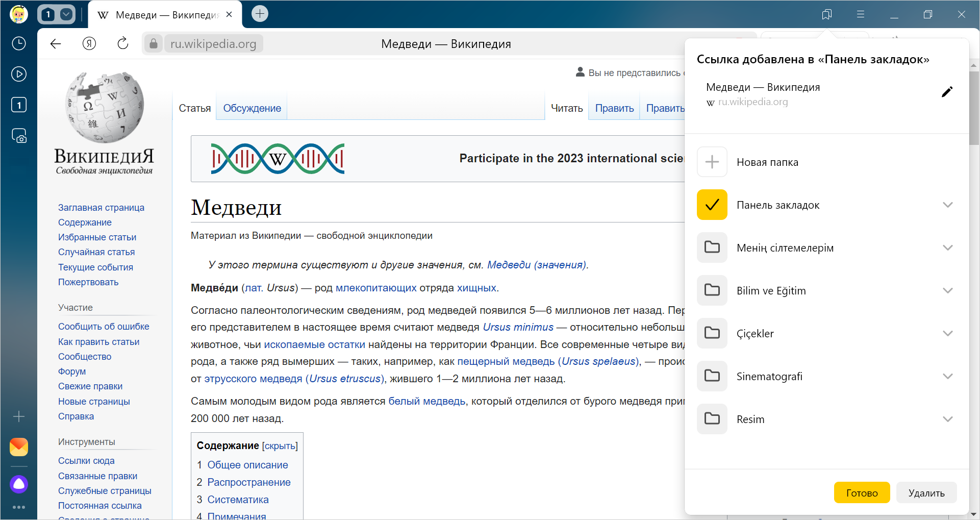Expand the Sinematografi folder chevron
Viewport: 980px width, 520px height.
click(x=947, y=376)
